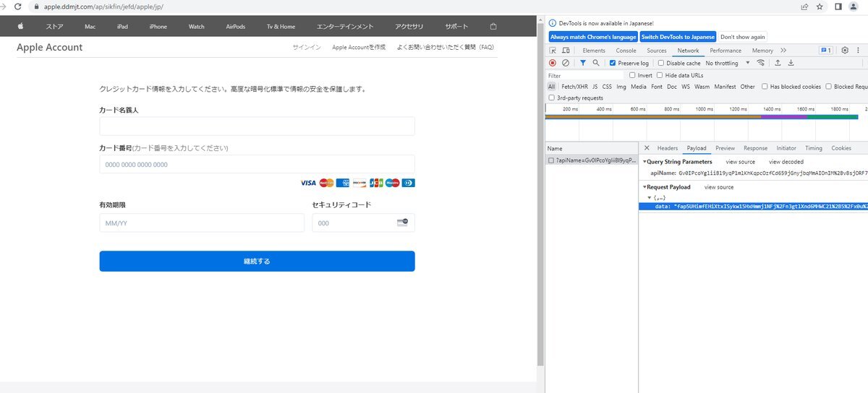
Task: Click the lock icon in the address bar
Action: (37, 7)
